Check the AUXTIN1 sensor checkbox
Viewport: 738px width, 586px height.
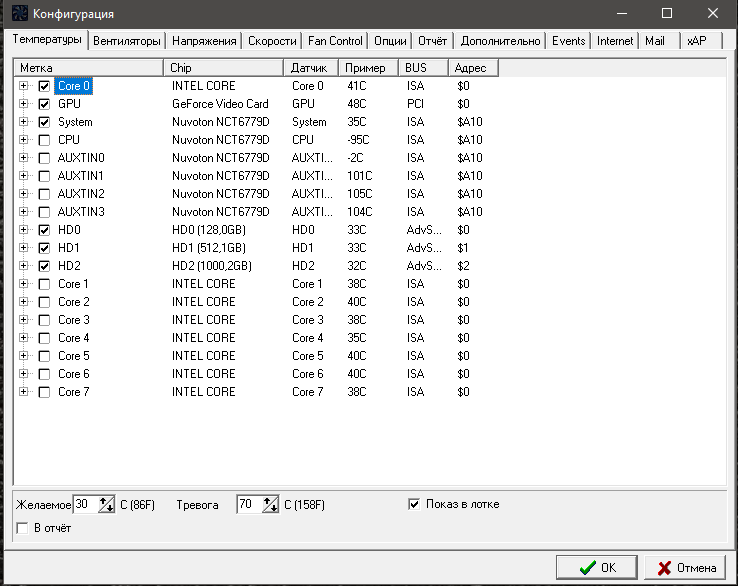tap(44, 176)
